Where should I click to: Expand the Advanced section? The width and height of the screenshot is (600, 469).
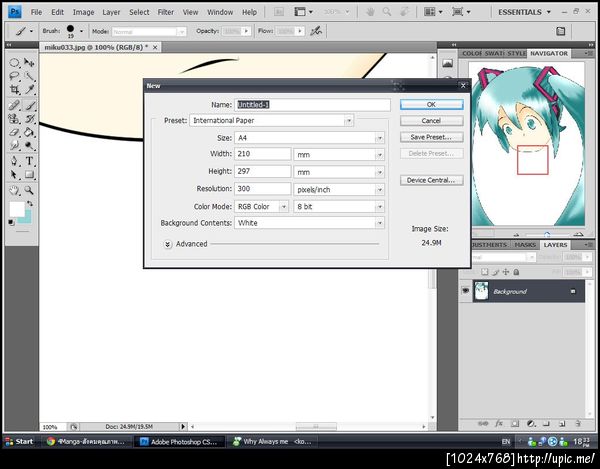[168, 244]
